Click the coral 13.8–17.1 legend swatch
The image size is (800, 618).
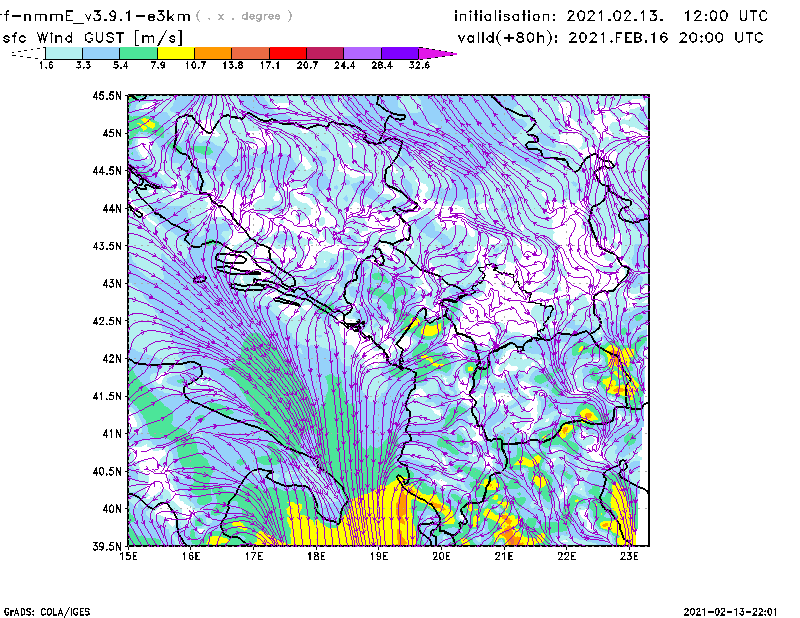(251, 53)
